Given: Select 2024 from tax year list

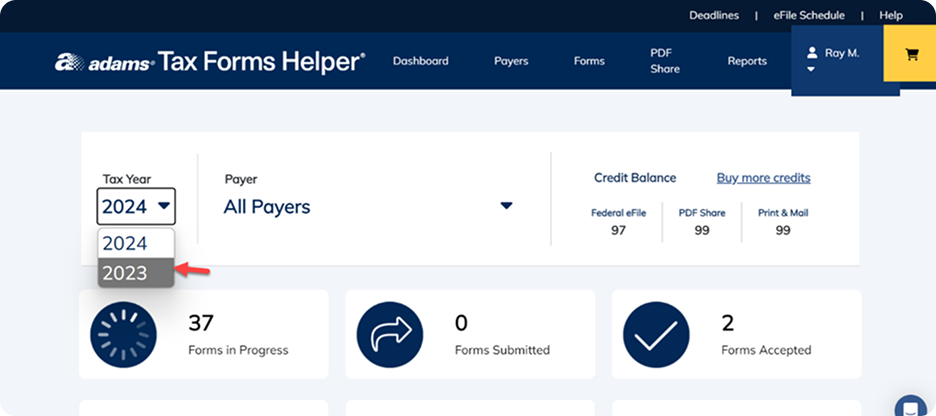Looking at the screenshot, I should tap(136, 243).
